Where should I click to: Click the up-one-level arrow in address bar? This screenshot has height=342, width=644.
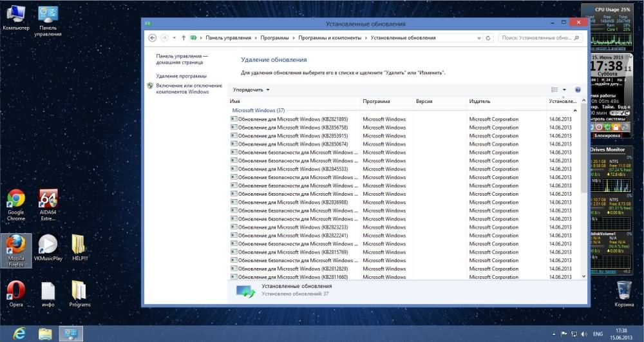(x=184, y=38)
